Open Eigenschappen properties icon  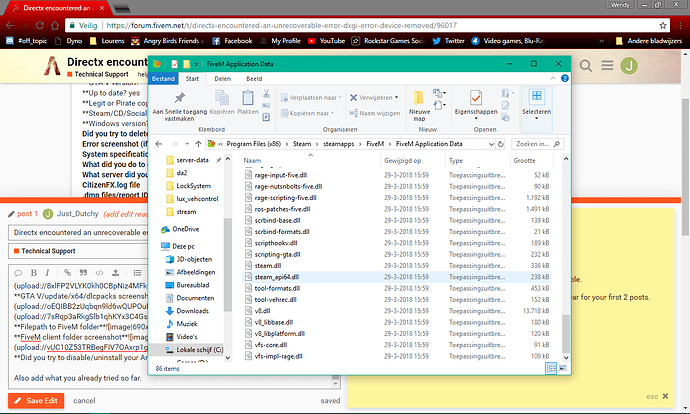476,98
